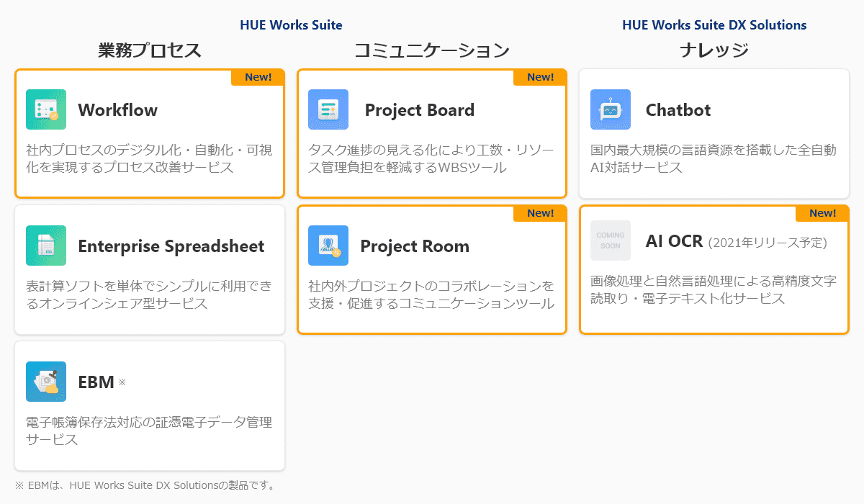Click Project Room description 社内外プロジェクト text
Screen dimensions: 864x504
coord(431,295)
